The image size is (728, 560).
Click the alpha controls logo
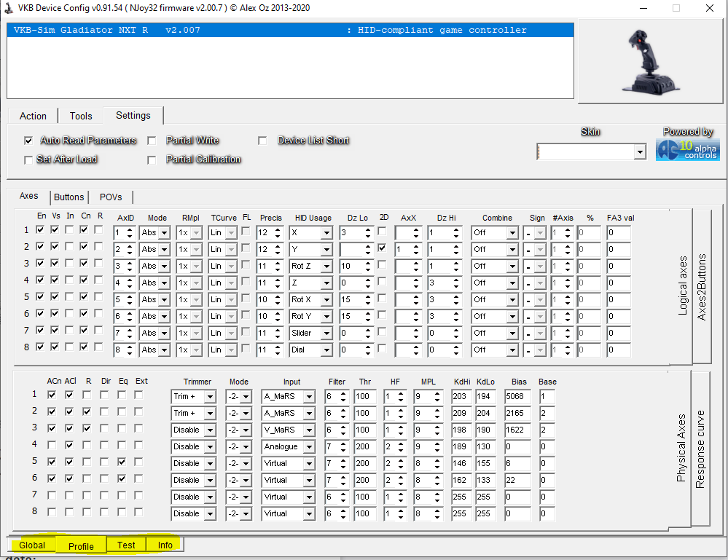pos(688,150)
